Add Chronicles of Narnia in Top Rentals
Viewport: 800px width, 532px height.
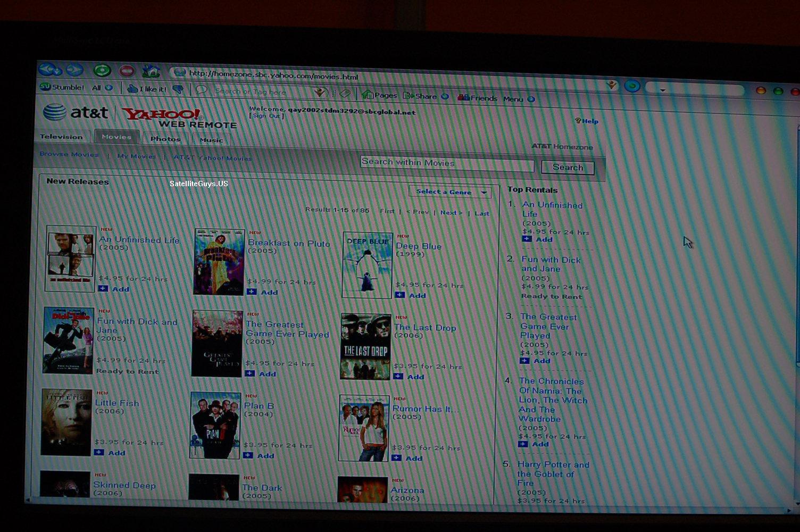click(533, 444)
